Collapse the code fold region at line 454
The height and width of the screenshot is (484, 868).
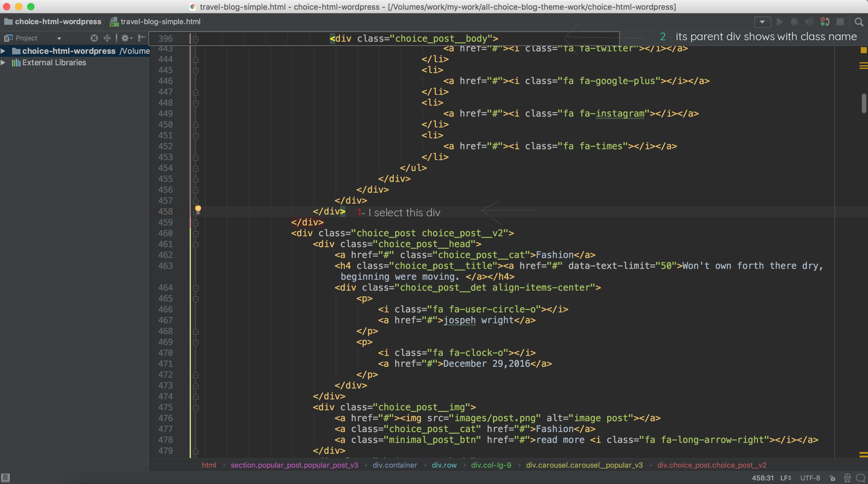(196, 168)
